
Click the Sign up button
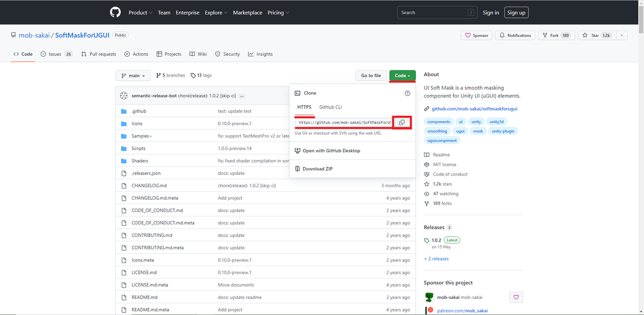(x=516, y=12)
